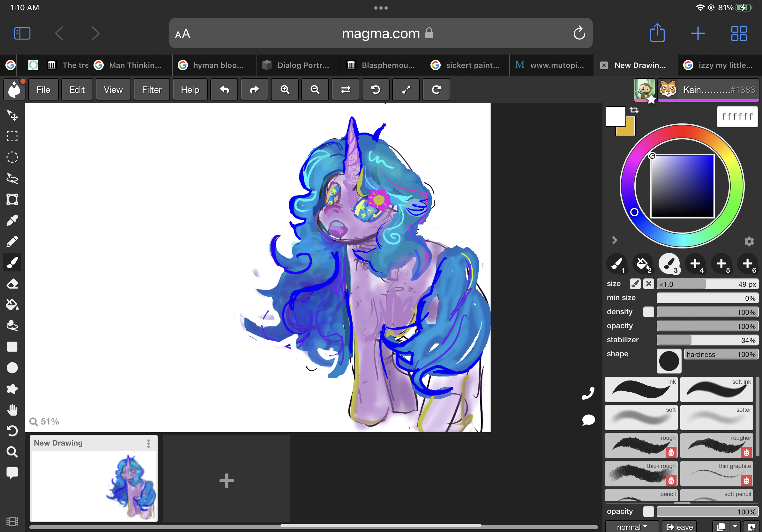762x532 pixels.
Task: Toggle the density pressure checkbox
Action: (648, 312)
